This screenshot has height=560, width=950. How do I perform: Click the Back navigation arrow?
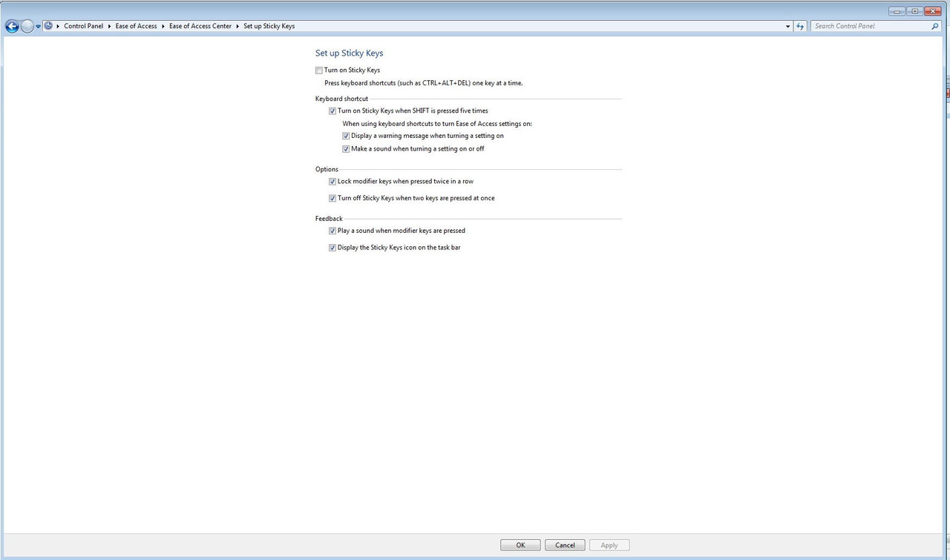(x=12, y=26)
